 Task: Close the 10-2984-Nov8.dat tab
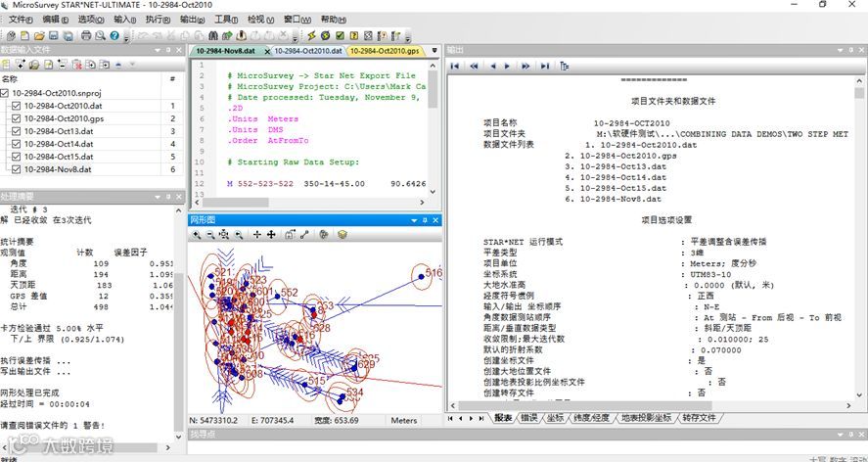pos(267,51)
